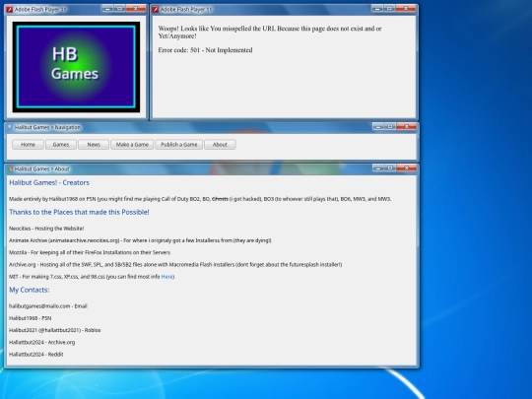The height and width of the screenshot is (399, 532).
Task: Close the Halibut Games Navigation window
Action: [407, 126]
